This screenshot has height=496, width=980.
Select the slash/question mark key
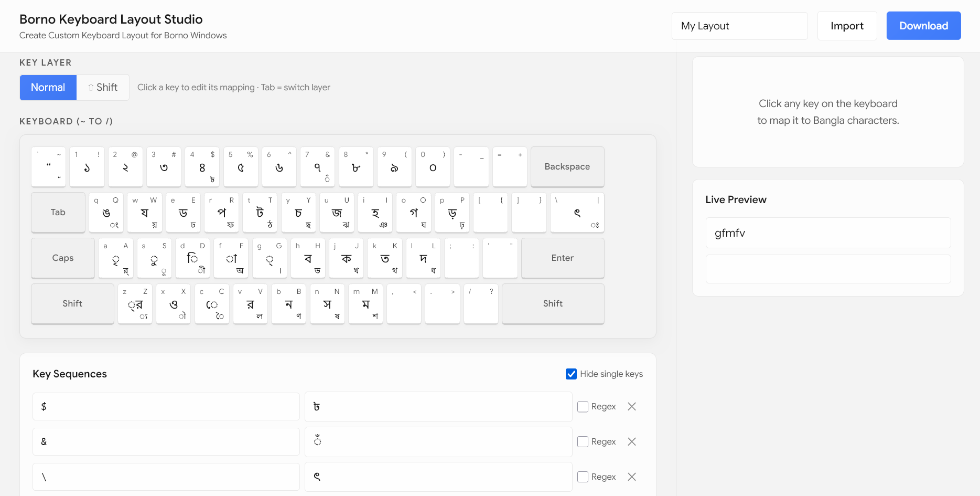(481, 304)
